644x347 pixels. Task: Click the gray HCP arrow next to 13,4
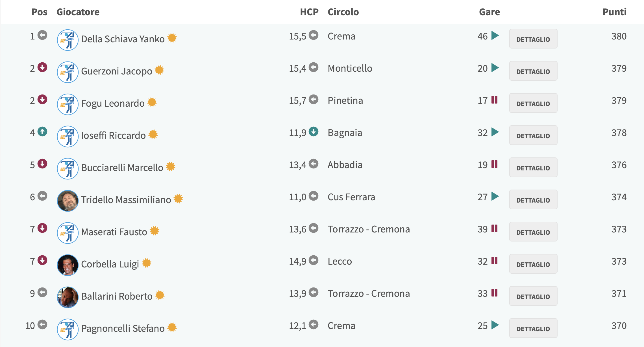pyautogui.click(x=314, y=164)
